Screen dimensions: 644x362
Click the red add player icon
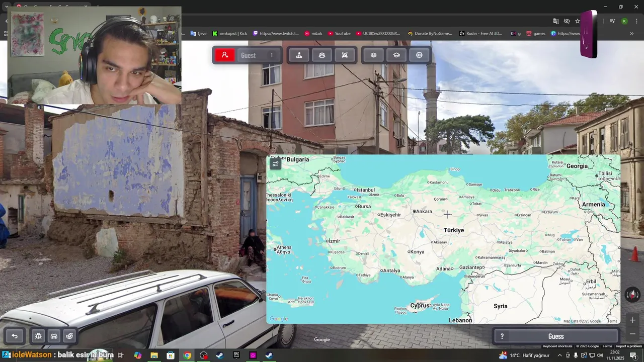click(x=225, y=55)
